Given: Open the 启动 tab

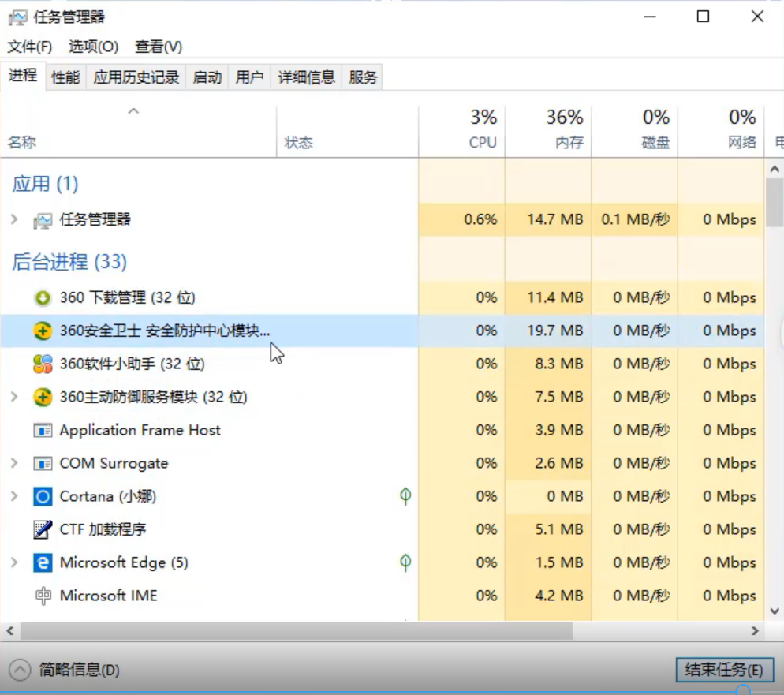Looking at the screenshot, I should pyautogui.click(x=207, y=77).
